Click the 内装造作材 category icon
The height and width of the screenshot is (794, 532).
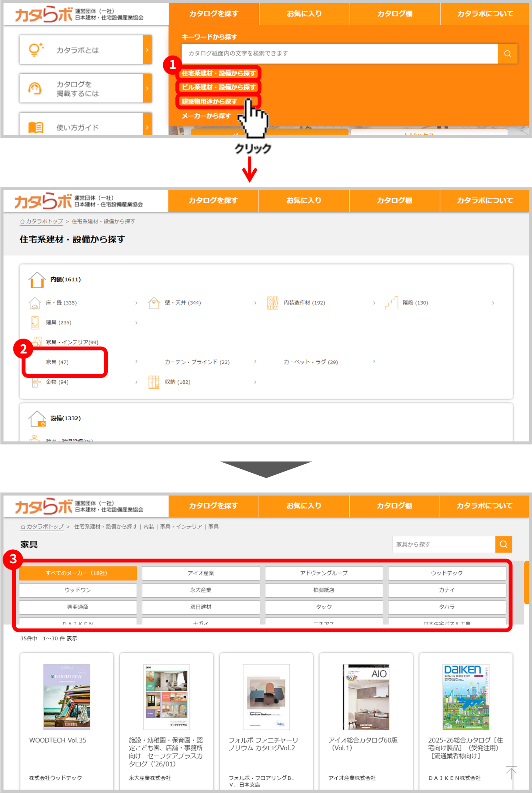pos(273,303)
